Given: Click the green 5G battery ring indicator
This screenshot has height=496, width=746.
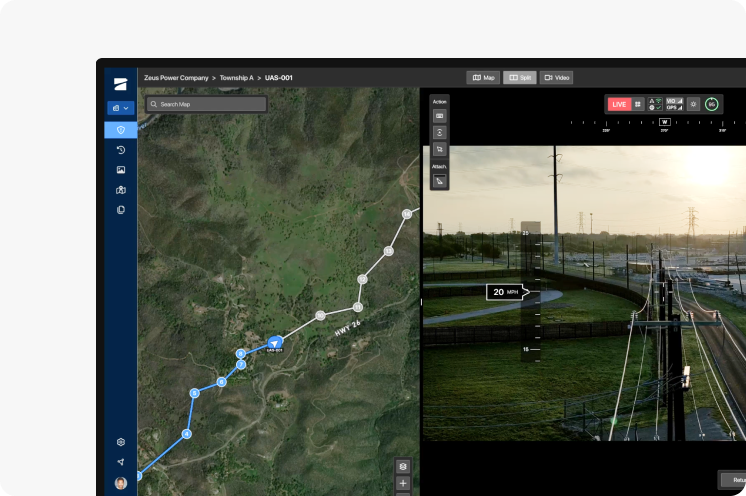Looking at the screenshot, I should tap(711, 104).
